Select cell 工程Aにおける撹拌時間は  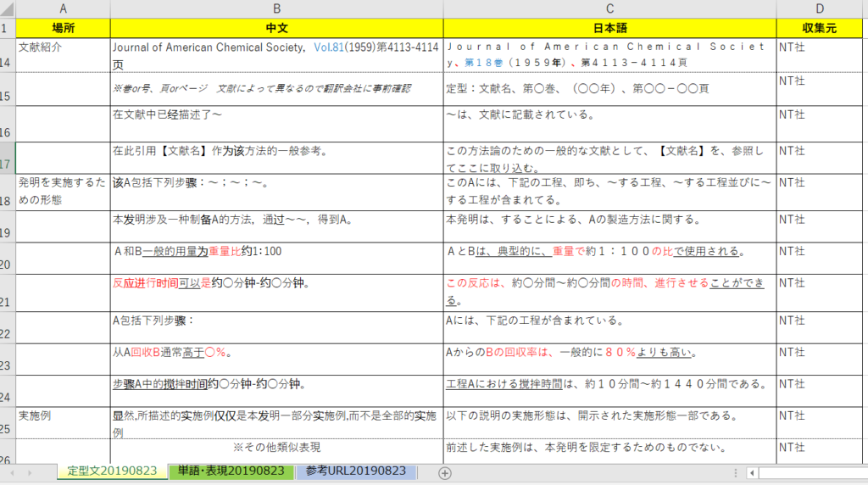pyautogui.click(x=609, y=392)
